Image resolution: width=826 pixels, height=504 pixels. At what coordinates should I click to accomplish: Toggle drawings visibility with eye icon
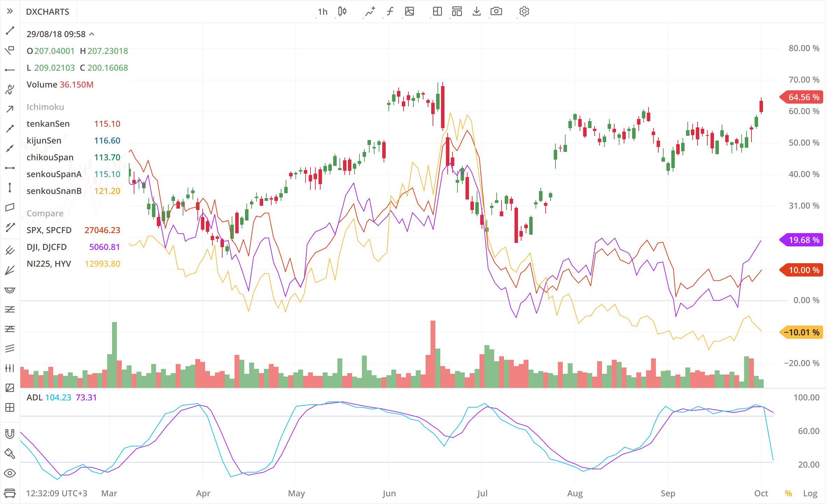click(9, 473)
